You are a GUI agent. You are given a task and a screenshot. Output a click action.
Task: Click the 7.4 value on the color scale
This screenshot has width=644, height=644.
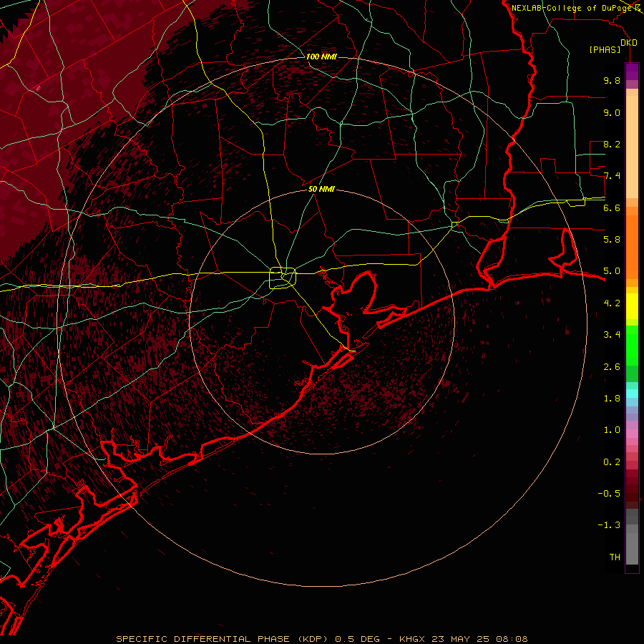tap(612, 176)
